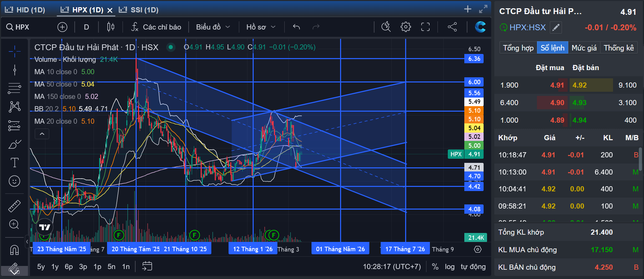The width and height of the screenshot is (644, 279).
Task: Switch to the SSI (1D) tab
Action: pyautogui.click(x=138, y=10)
